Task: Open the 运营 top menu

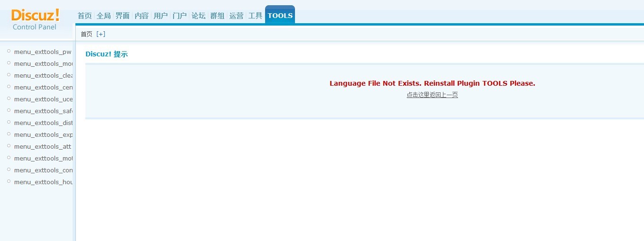Action: [x=237, y=16]
